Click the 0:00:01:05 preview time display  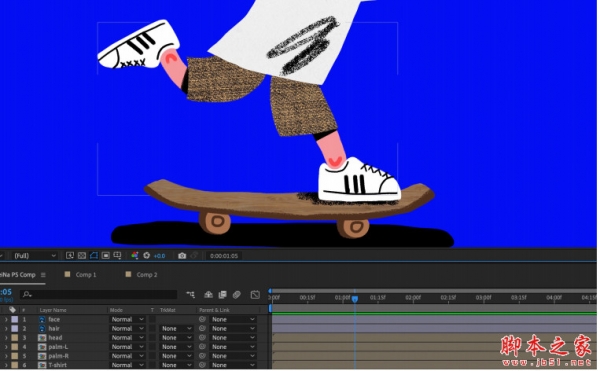224,256
